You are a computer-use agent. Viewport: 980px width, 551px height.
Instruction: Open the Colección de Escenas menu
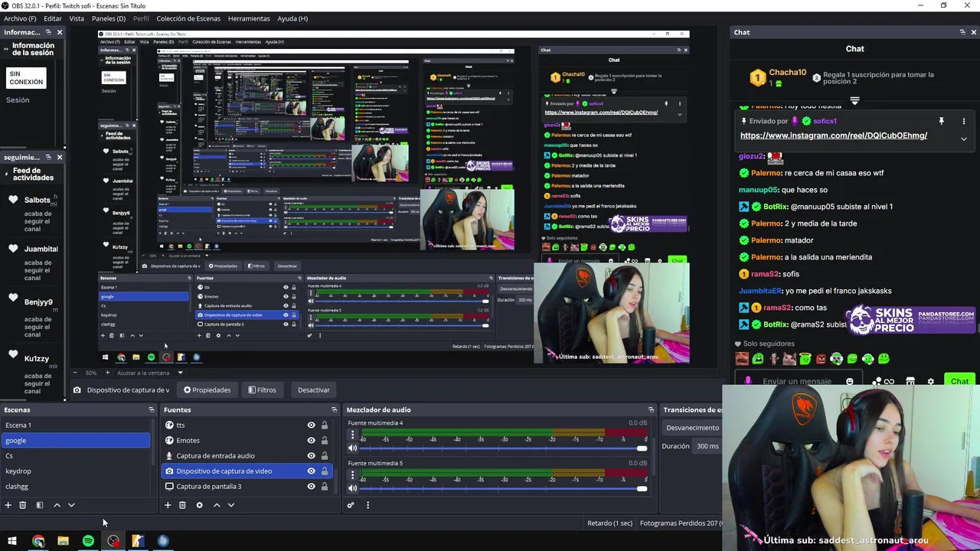(188, 18)
